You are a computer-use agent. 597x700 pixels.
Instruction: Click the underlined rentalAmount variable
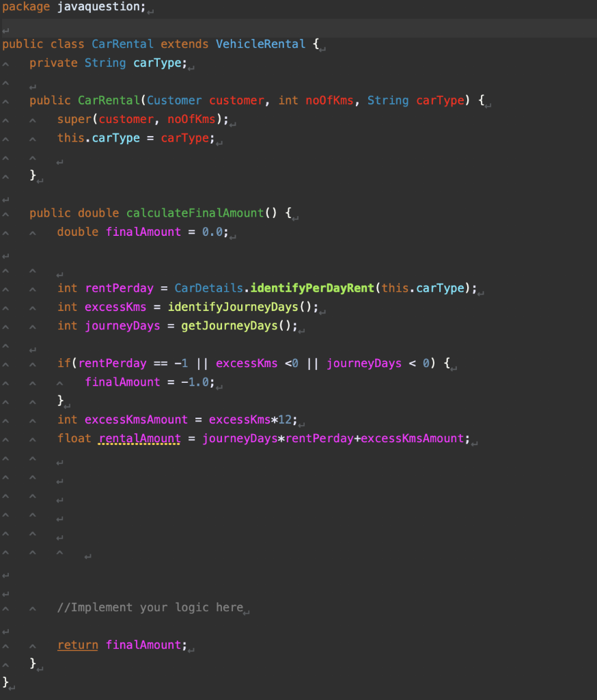pos(139,438)
